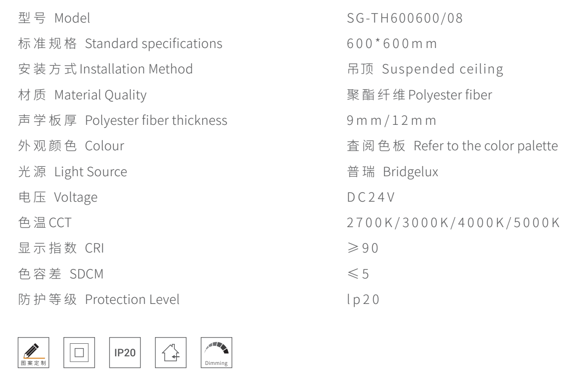Viewport: 588px width, 375px height.
Task: Click the DC24V voltage value
Action: (366, 197)
